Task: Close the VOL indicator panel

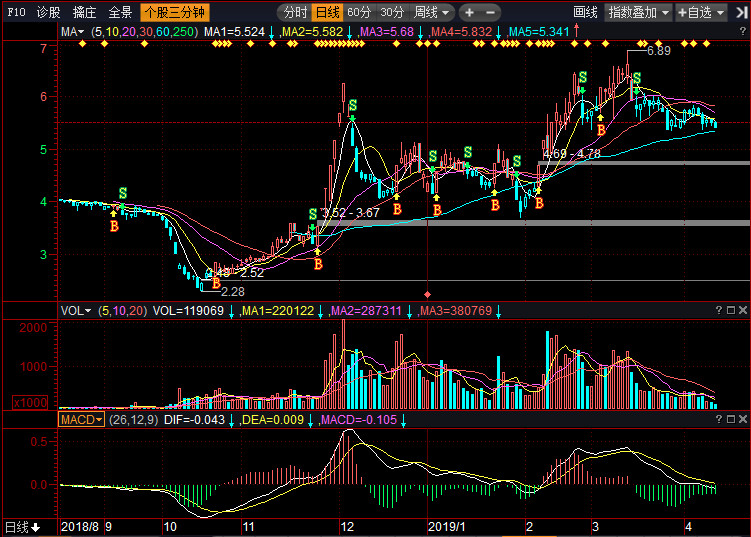Action: [741, 311]
